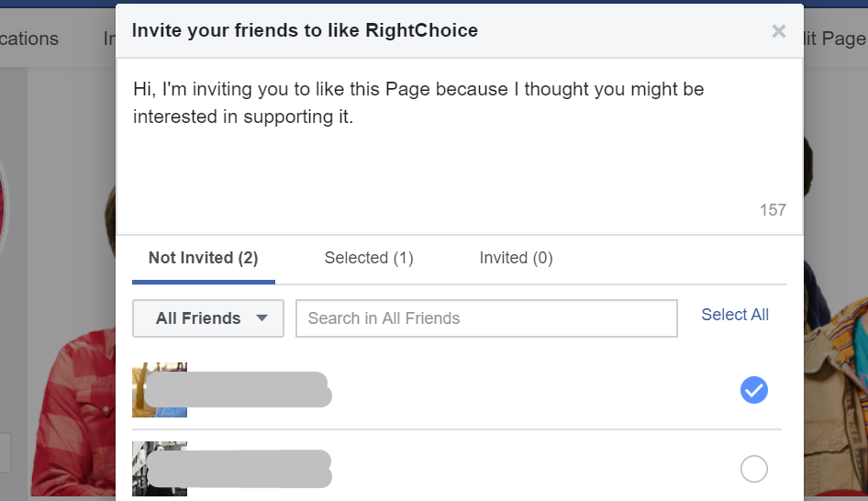The image size is (868, 501).
Task: Expand the All Friends filter dropdown
Action: [x=209, y=318]
